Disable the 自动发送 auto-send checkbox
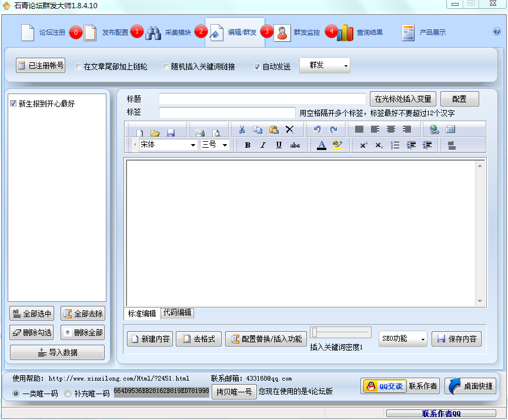This screenshot has width=508, height=420. point(257,66)
